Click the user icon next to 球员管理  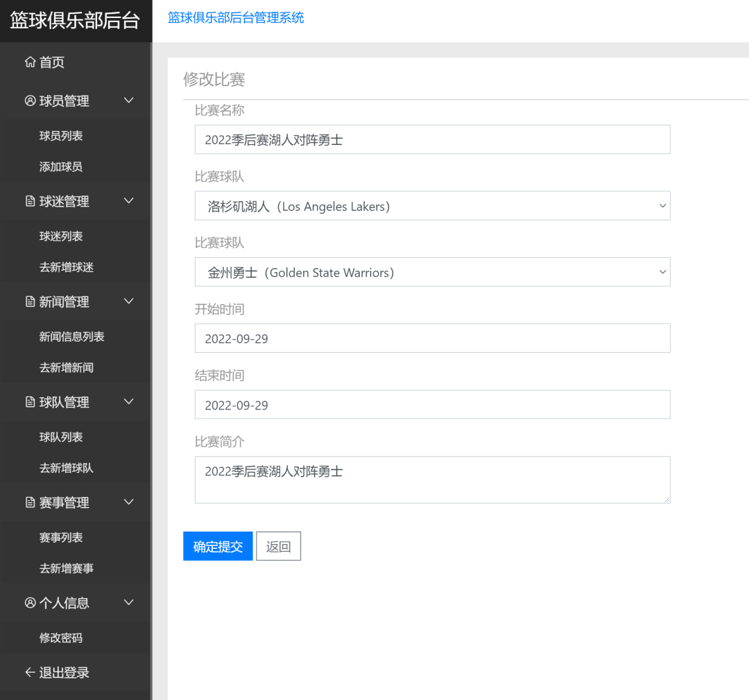(x=30, y=100)
